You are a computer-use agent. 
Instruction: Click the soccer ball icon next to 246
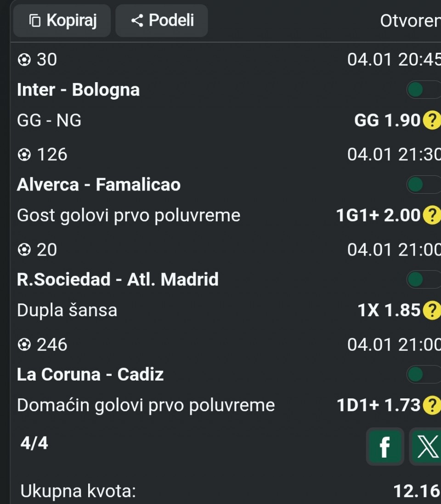tap(23, 344)
